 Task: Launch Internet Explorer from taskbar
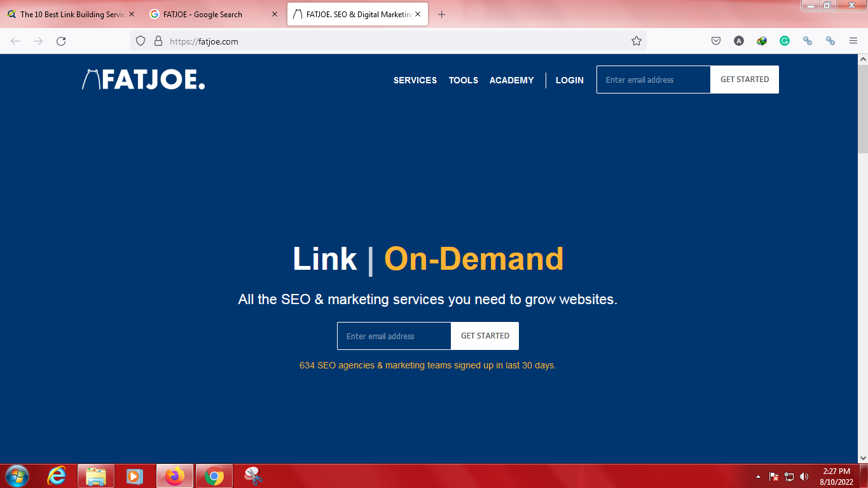click(57, 476)
